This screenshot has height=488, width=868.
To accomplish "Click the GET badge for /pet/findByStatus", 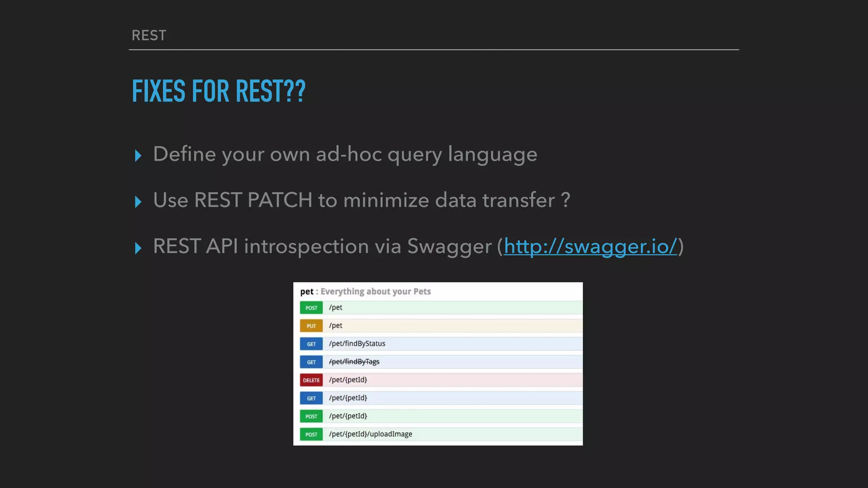I will tap(311, 344).
